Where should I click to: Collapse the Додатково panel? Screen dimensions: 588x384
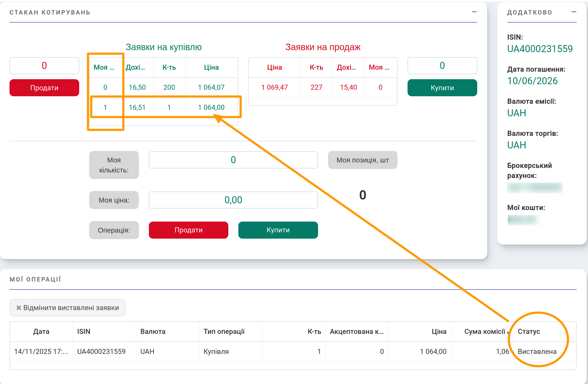pos(573,12)
